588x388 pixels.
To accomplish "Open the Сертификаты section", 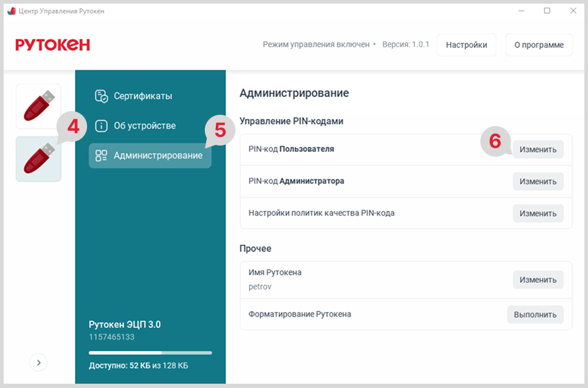I will 142,96.
